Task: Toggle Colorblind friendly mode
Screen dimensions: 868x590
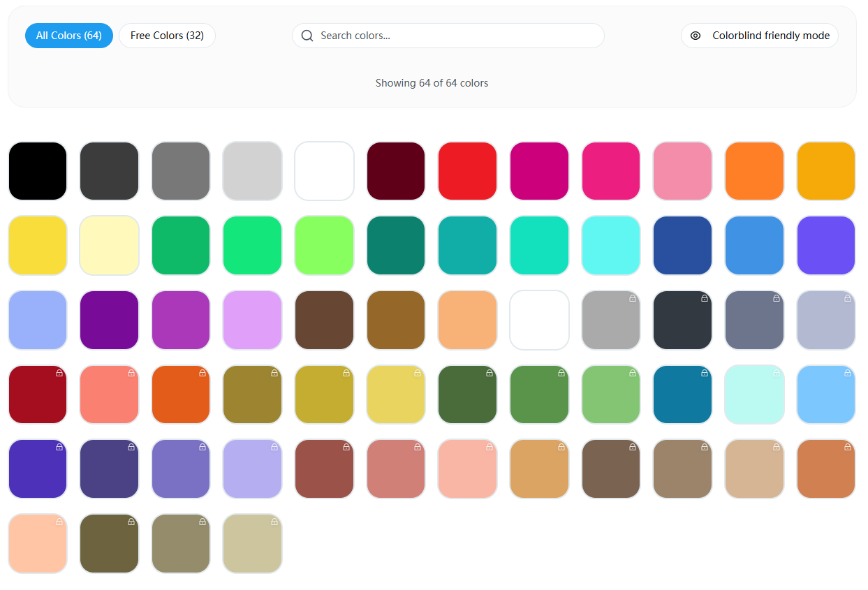Action: [759, 36]
